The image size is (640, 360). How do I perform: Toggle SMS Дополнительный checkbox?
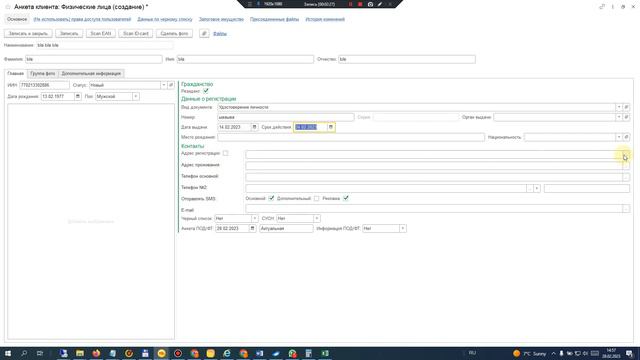(317, 198)
